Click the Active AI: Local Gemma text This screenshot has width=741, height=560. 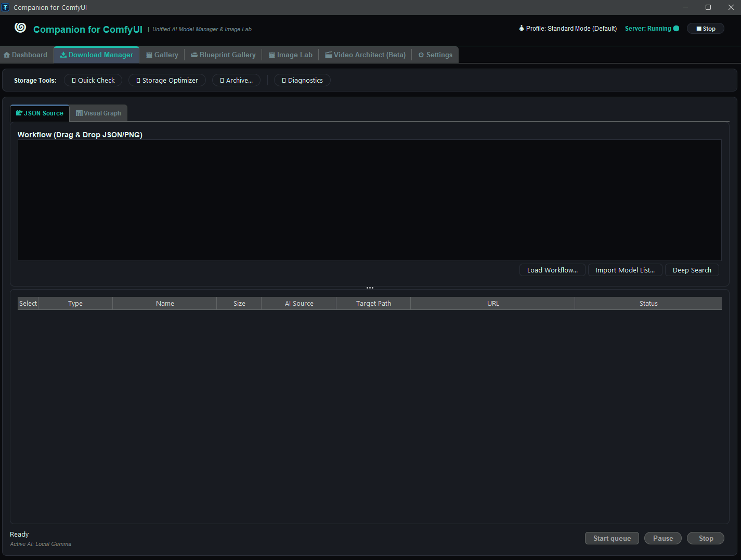click(x=41, y=544)
